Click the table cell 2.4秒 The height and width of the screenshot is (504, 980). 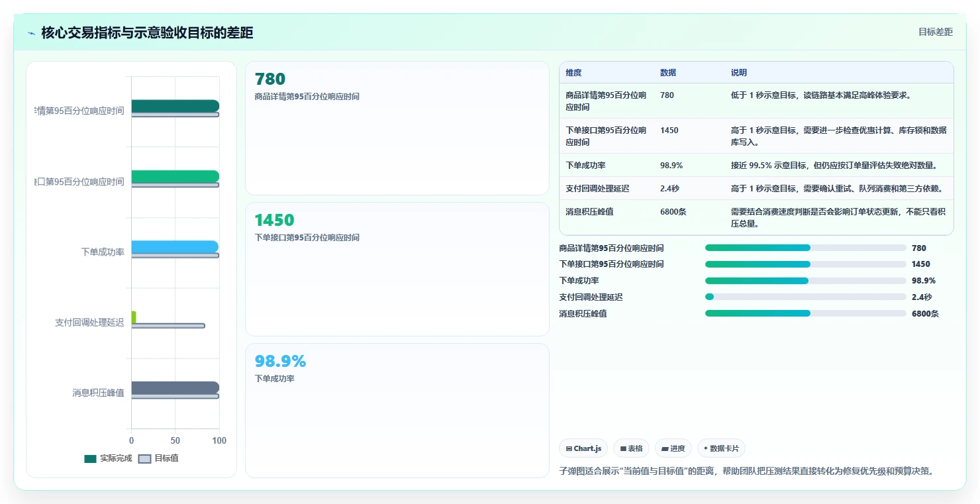[x=669, y=189]
